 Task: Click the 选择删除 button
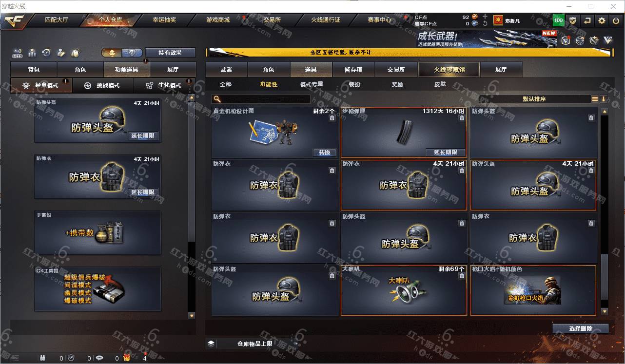581,328
